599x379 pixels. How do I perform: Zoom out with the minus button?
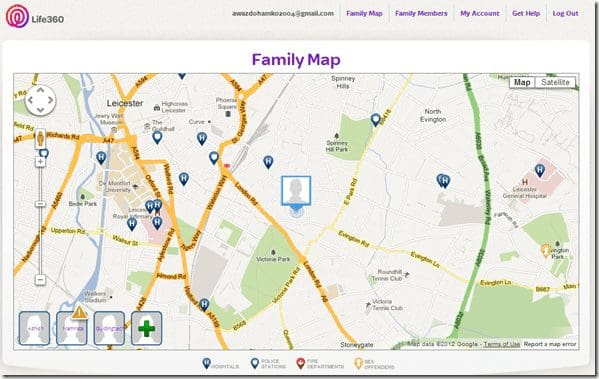click(40, 280)
